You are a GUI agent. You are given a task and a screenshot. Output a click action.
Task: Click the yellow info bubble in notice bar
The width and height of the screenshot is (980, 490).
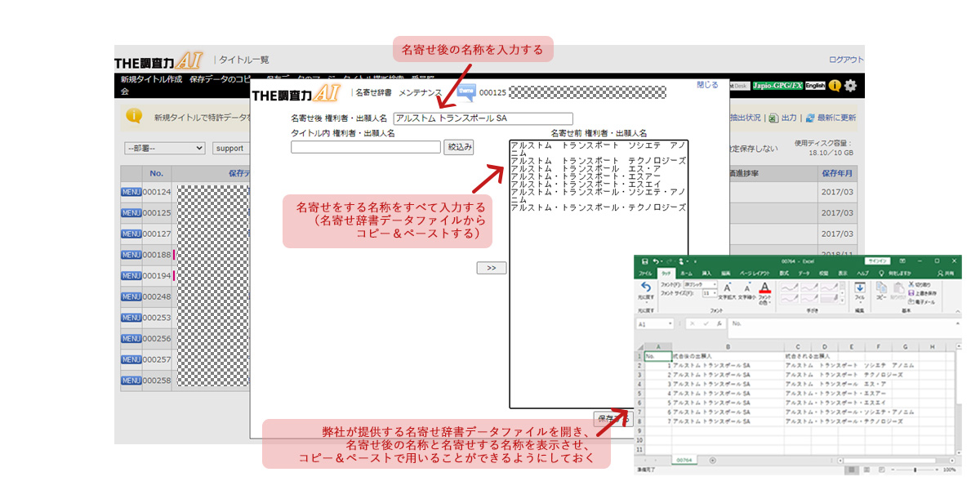tap(134, 117)
